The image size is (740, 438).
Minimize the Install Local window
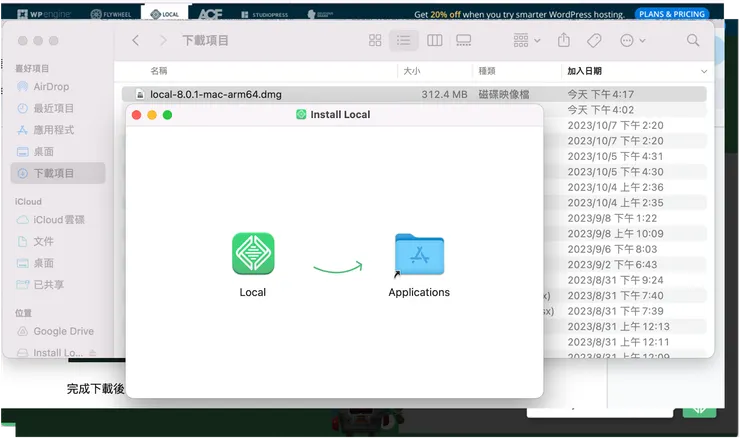[x=152, y=115]
